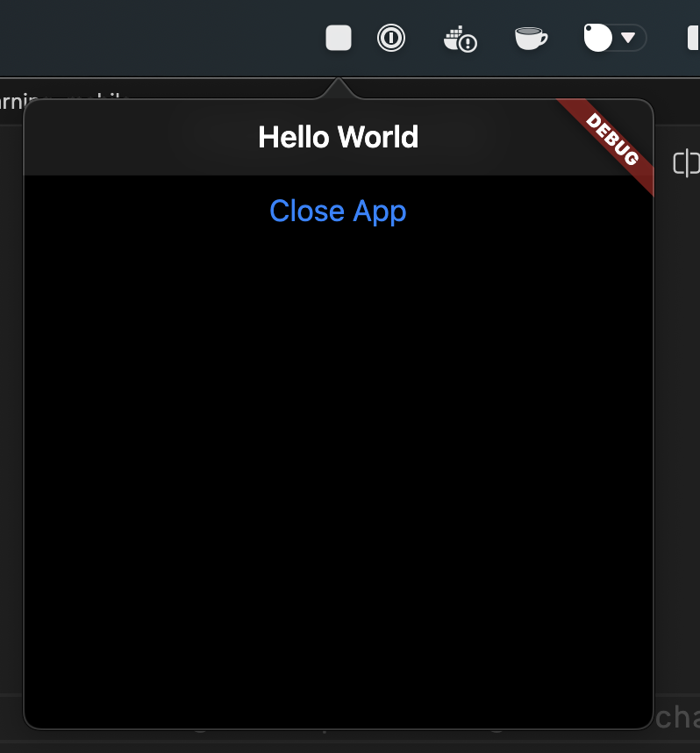Viewport: 700px width, 753px height.
Task: Click the empty menu bar area left of icons
Action: click(159, 38)
